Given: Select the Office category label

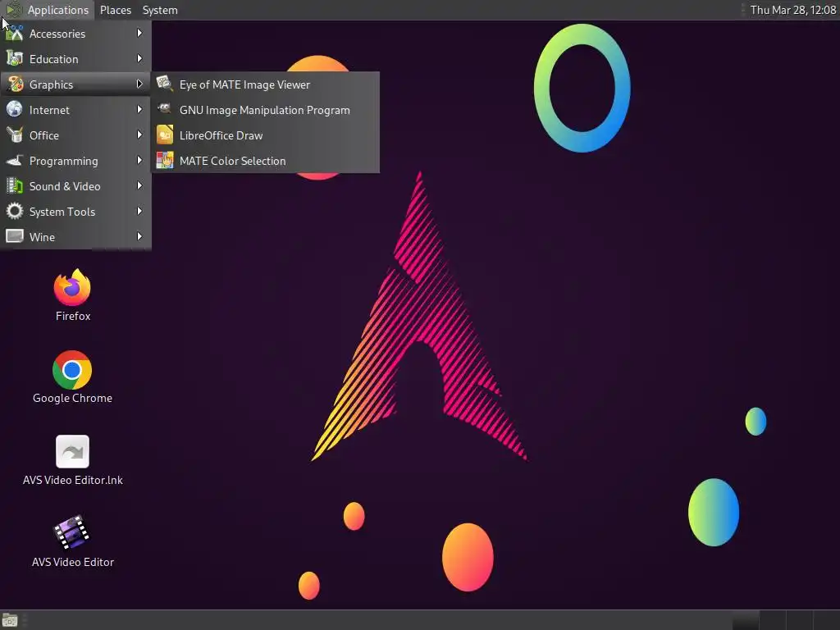Looking at the screenshot, I should click(x=44, y=135).
